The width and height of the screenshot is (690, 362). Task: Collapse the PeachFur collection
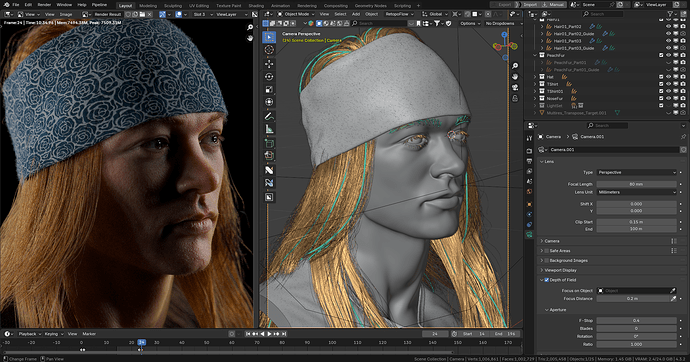[x=535, y=55]
